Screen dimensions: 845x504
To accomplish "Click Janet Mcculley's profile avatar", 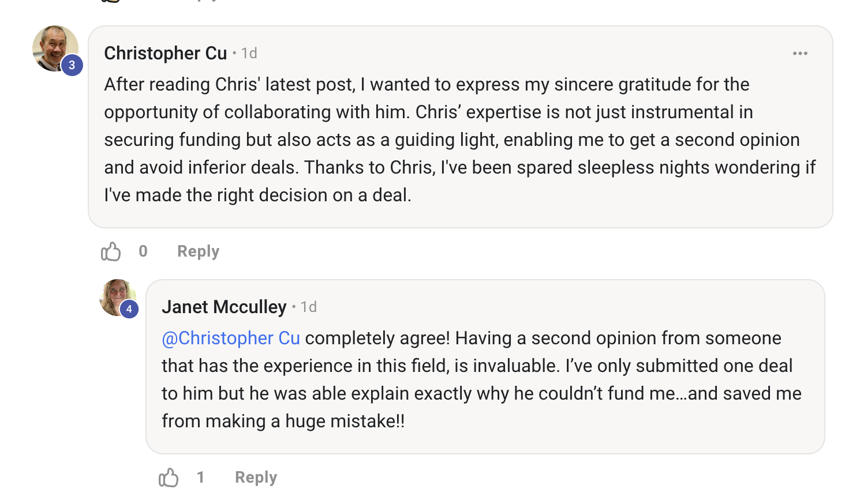I will (118, 298).
